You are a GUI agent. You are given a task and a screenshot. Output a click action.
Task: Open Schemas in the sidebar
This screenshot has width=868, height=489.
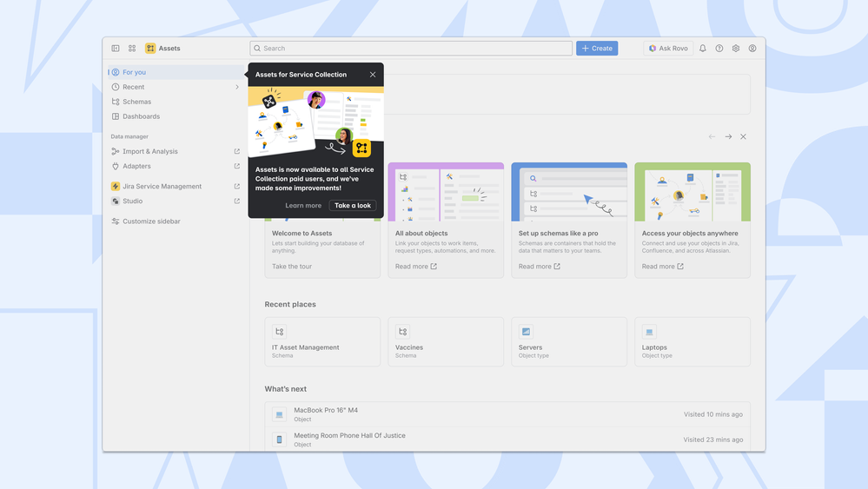(136, 102)
